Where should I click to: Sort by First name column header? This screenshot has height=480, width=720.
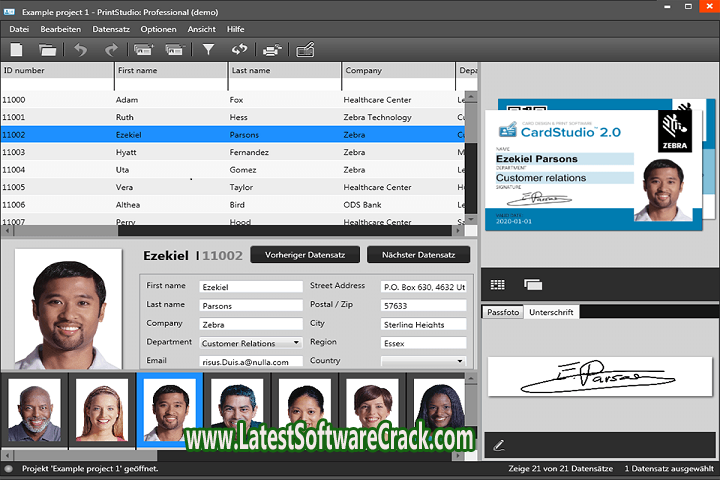point(171,70)
